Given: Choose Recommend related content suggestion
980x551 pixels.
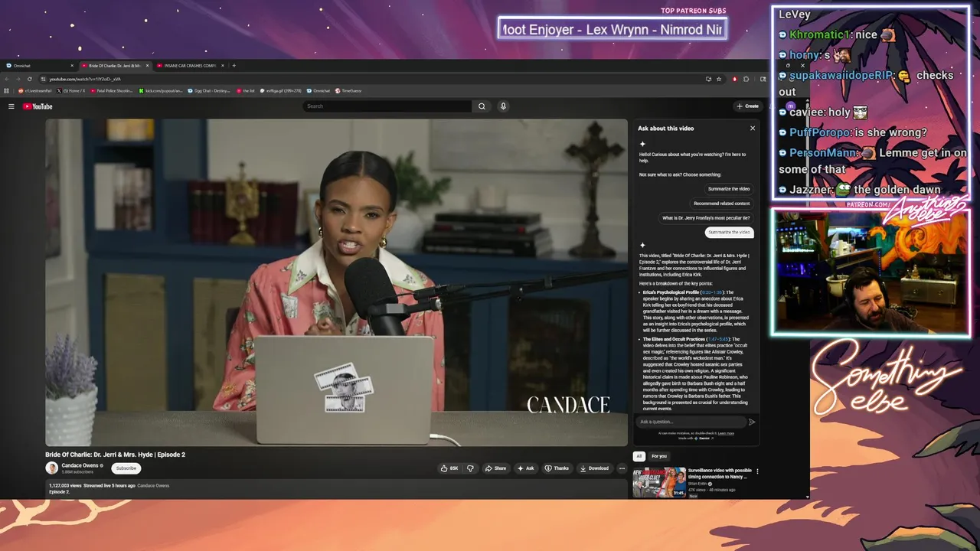Looking at the screenshot, I should click(x=721, y=204).
